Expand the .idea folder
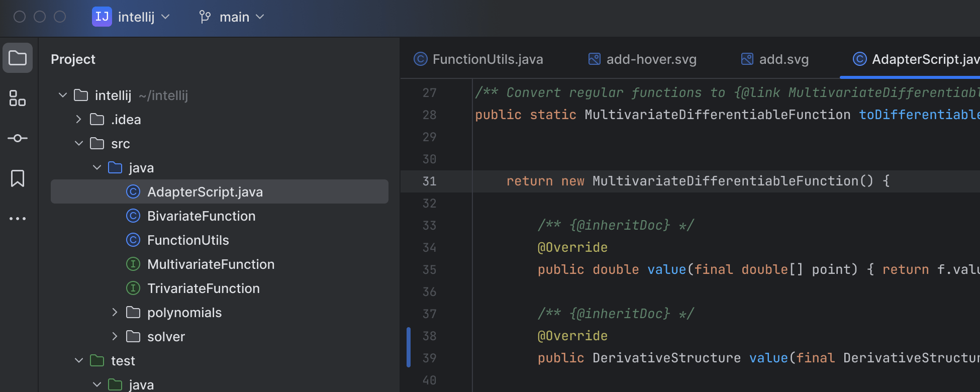 coord(79,120)
